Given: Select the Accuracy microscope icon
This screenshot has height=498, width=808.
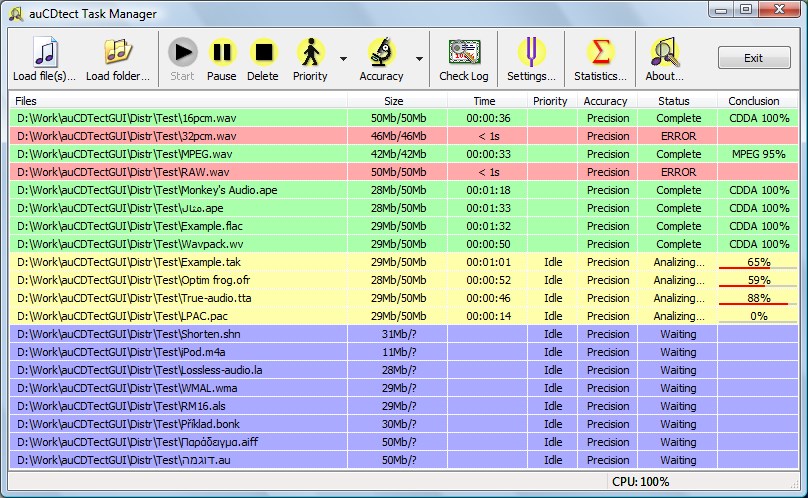Looking at the screenshot, I should (x=381, y=52).
